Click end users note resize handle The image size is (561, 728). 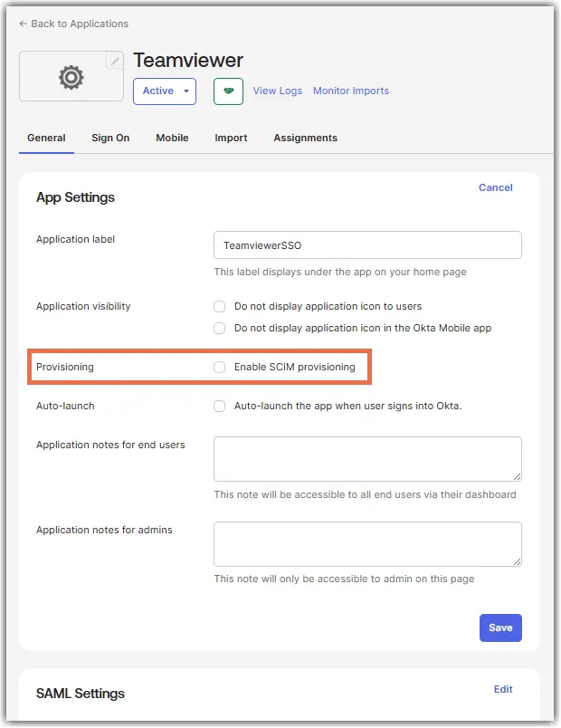pyautogui.click(x=517, y=476)
